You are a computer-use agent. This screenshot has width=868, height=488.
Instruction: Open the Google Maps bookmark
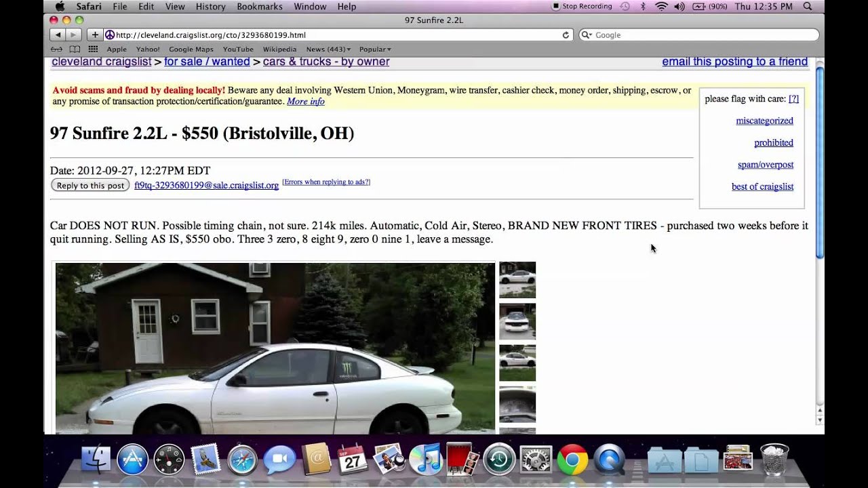[191, 49]
